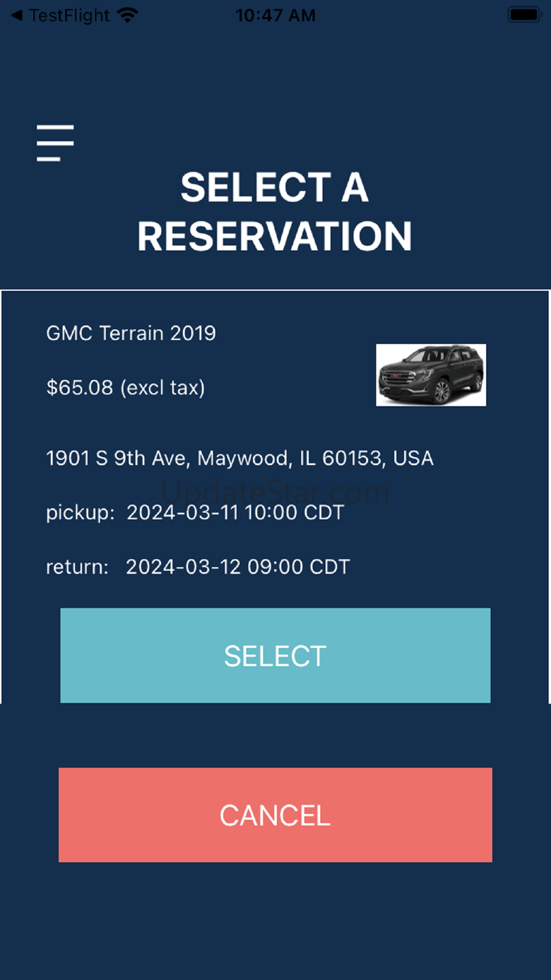The width and height of the screenshot is (551, 980).
Task: Tap the battery status icon
Action: pos(524,15)
